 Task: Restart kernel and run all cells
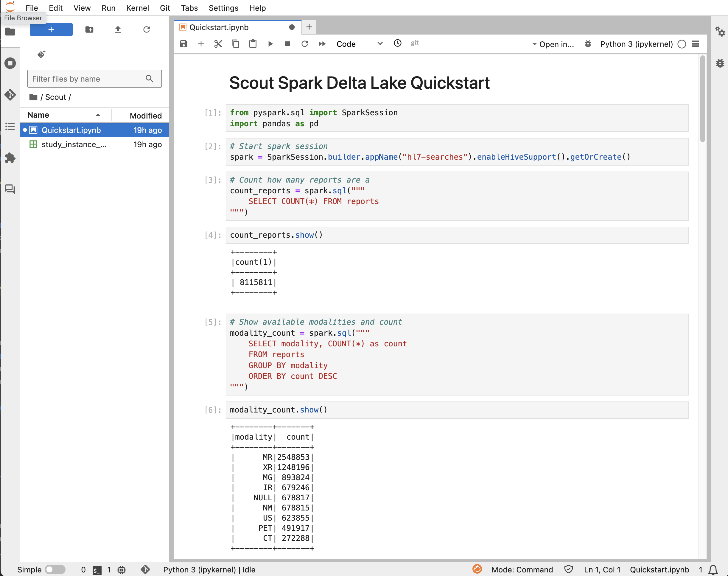(322, 44)
